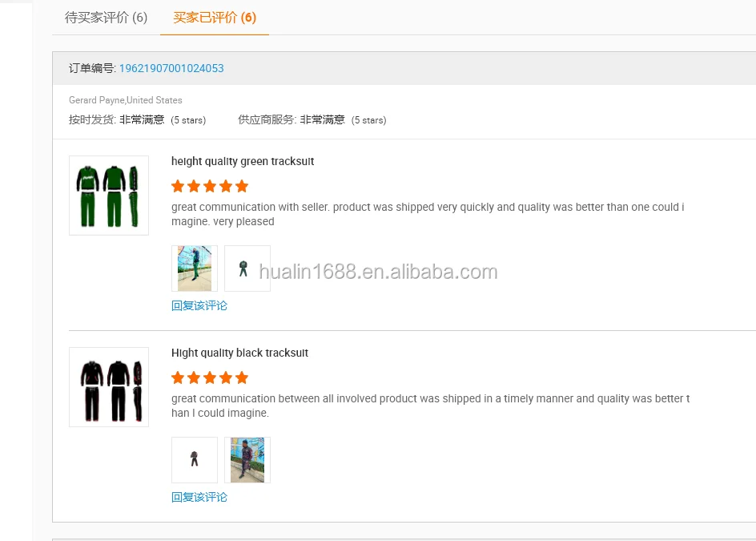Click buyer name Gerard Payne, United States

tap(126, 101)
